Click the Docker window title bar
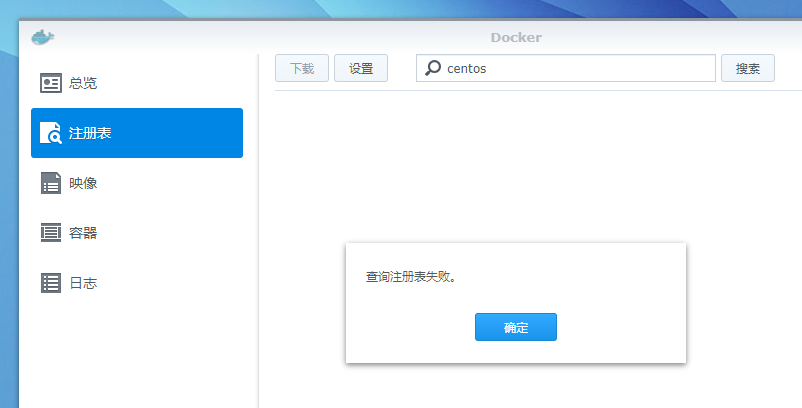The height and width of the screenshot is (408, 802). tap(515, 38)
